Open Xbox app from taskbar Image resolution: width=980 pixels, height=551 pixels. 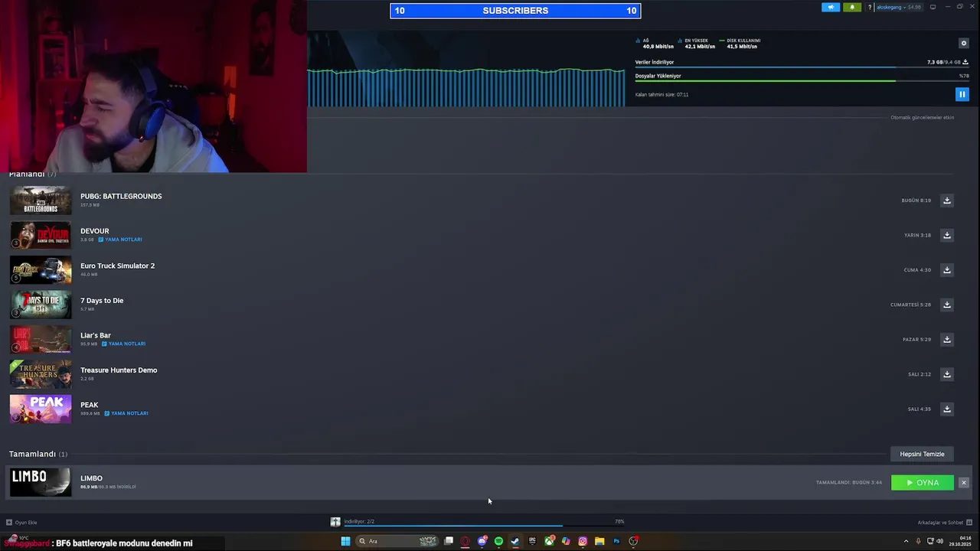point(549,541)
